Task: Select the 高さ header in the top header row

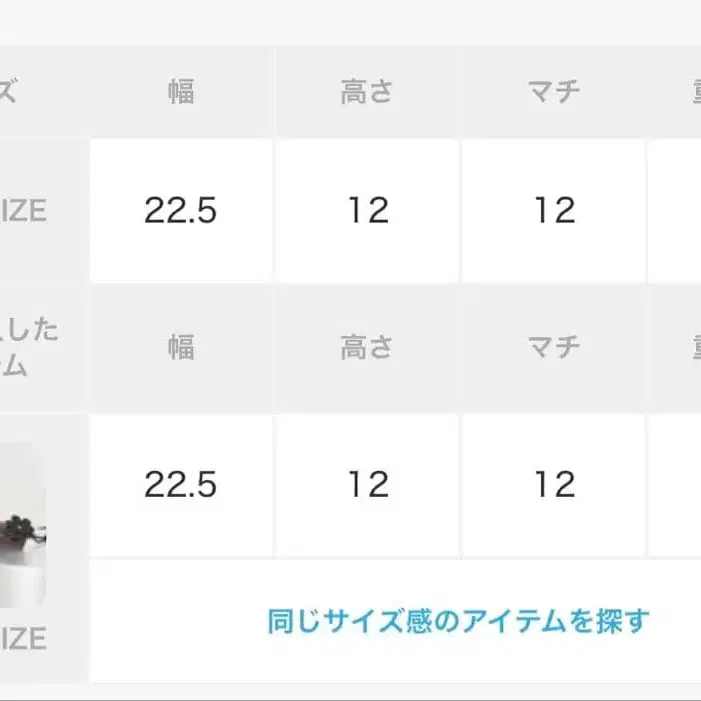Action: [367, 93]
